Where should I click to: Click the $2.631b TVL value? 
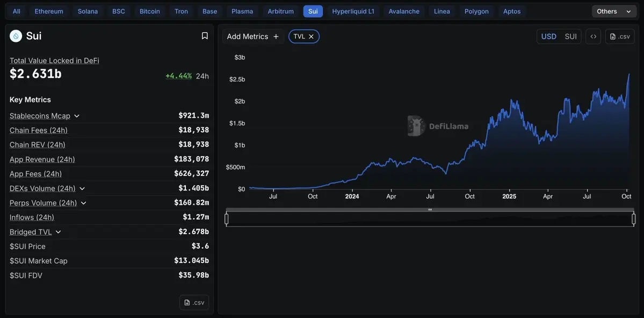[36, 74]
